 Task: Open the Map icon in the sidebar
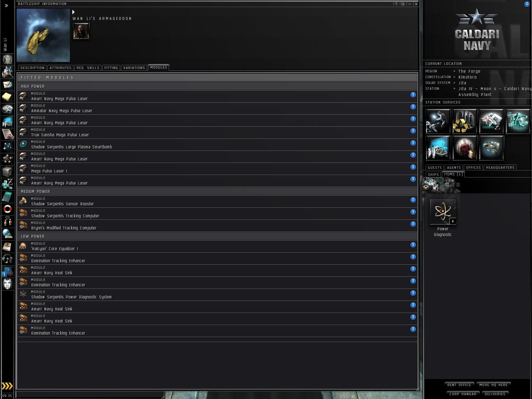pos(7,146)
